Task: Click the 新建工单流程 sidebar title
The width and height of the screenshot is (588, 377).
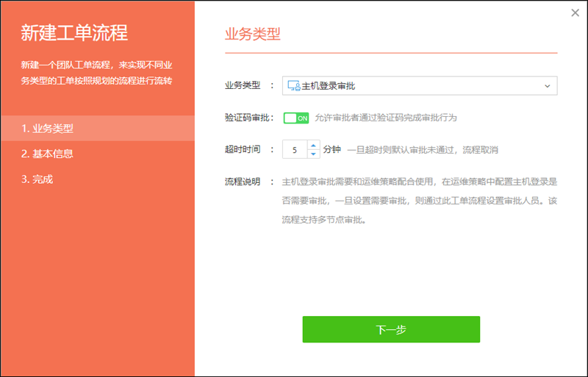Action: [74, 33]
